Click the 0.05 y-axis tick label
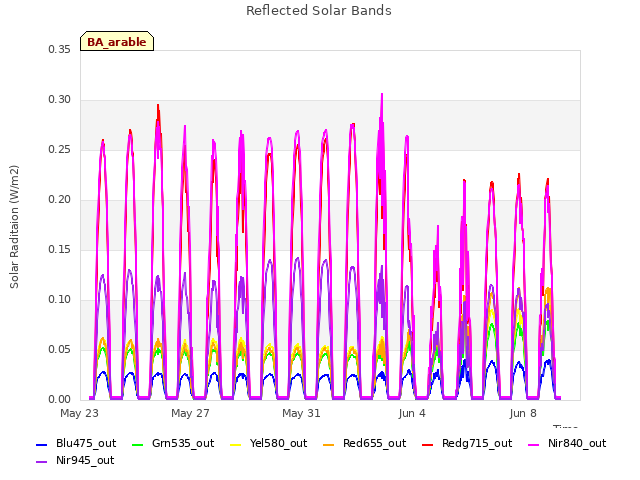 click(x=60, y=349)
